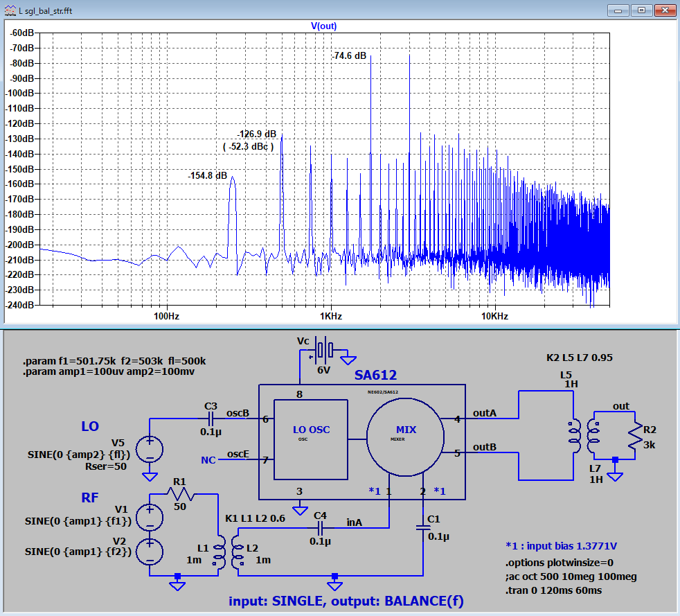Click ground symbol below L7
The height and width of the screenshot is (616, 680).
(x=615, y=477)
